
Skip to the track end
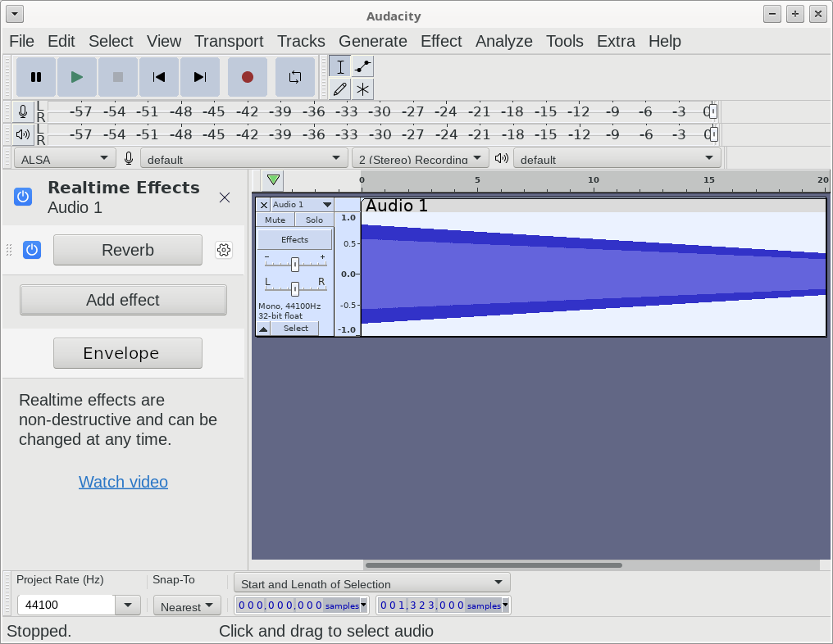[200, 76]
